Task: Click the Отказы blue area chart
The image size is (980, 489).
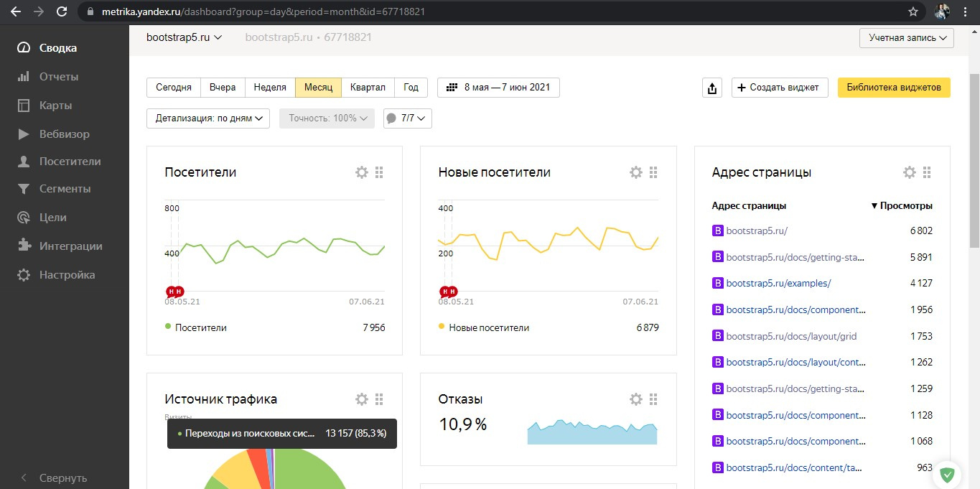Action: (592, 432)
